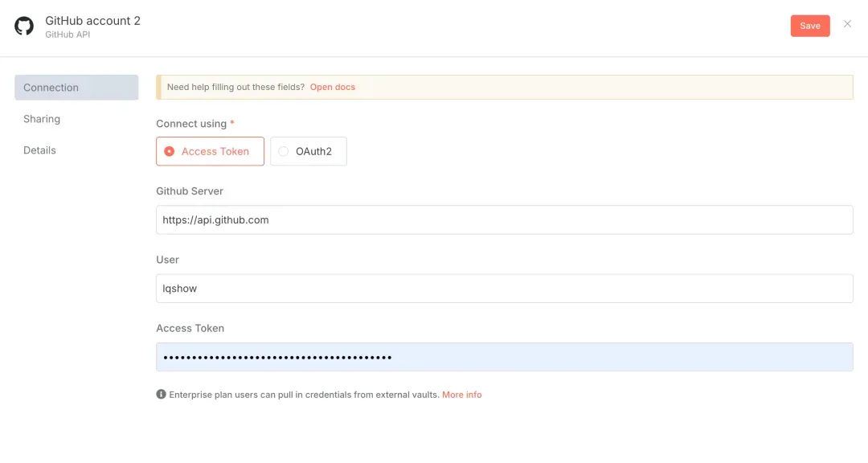
Task: Follow the More info link
Action: [x=461, y=395]
